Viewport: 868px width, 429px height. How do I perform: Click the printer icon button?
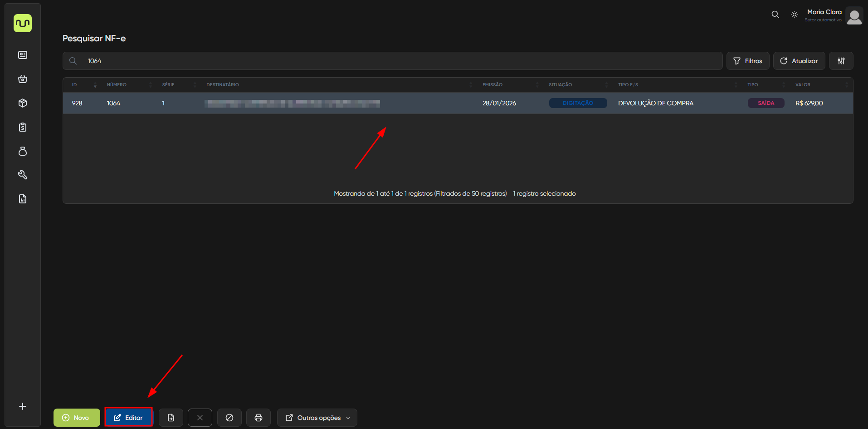click(x=258, y=418)
